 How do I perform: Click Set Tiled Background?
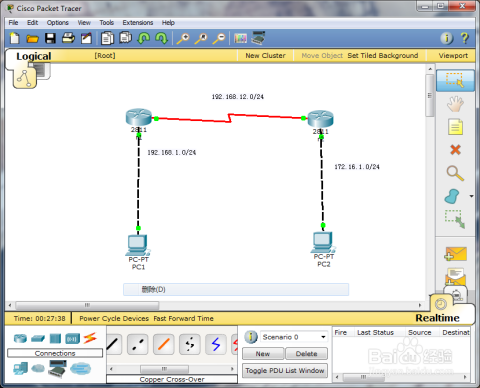[383, 56]
